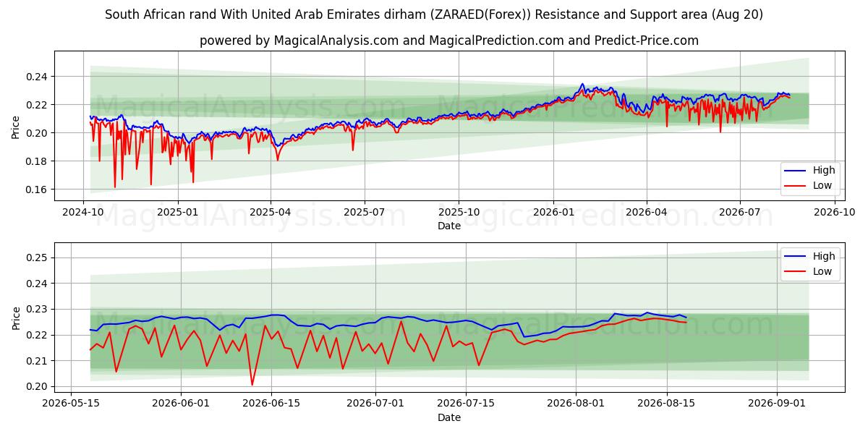Click the 2026-04 date tick label

point(646,212)
